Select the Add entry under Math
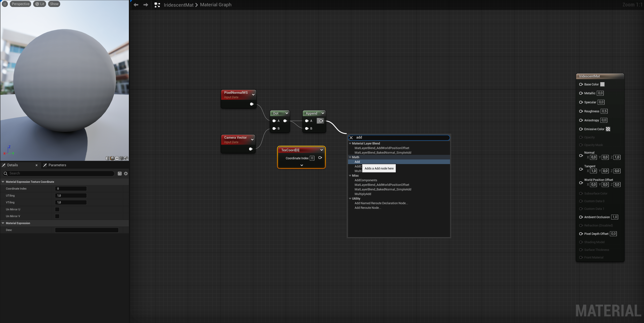The width and height of the screenshot is (644, 323). [357, 162]
